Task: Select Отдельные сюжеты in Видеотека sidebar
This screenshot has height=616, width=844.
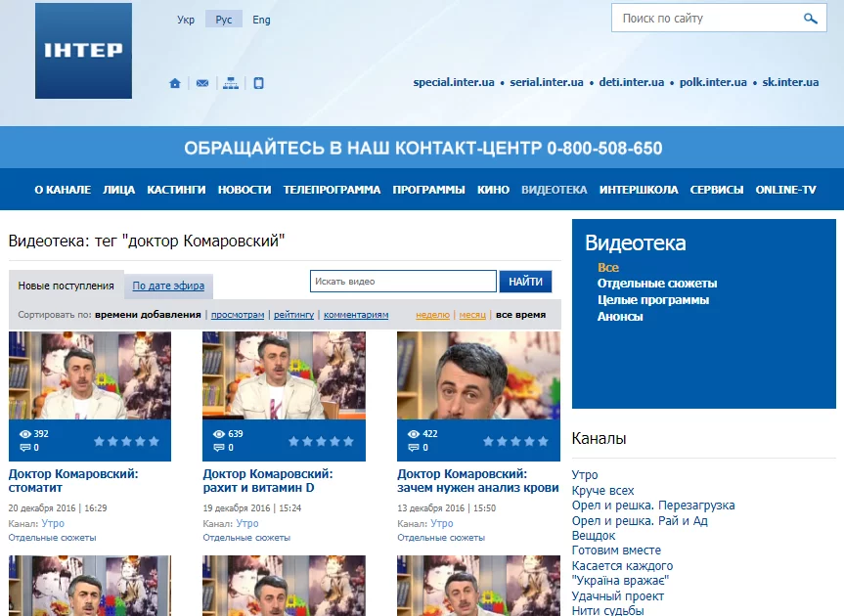Action: tap(657, 284)
